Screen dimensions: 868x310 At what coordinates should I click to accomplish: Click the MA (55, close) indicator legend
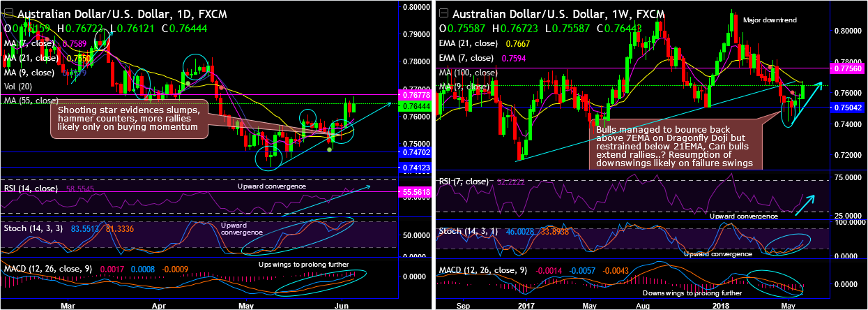pos(32,101)
